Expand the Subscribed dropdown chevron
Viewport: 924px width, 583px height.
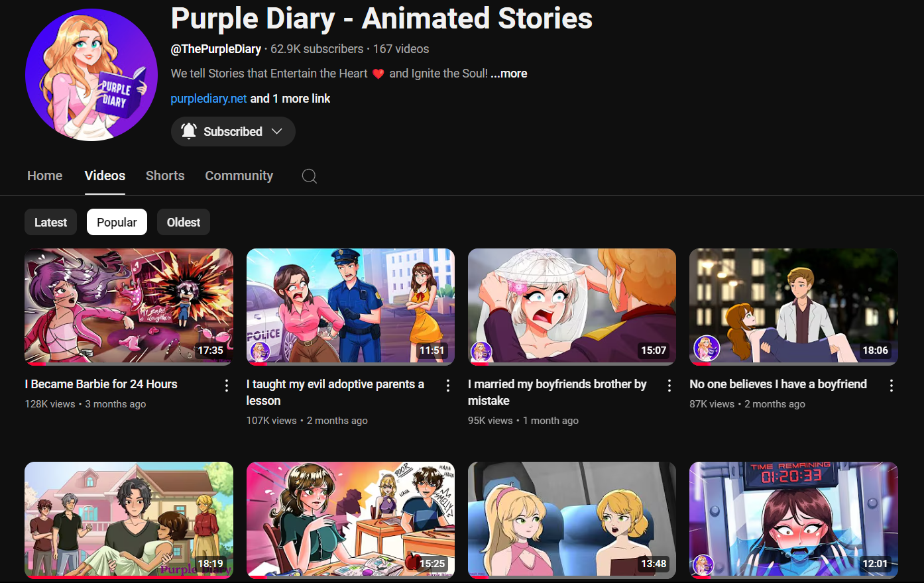tap(277, 131)
